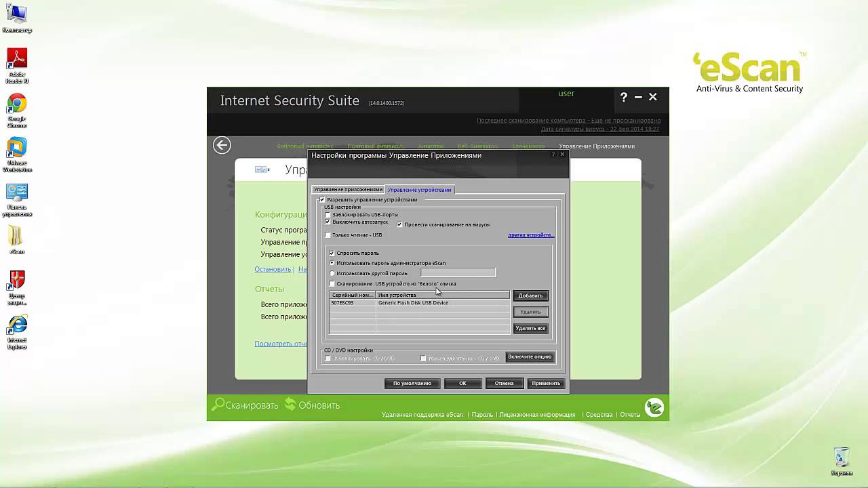The width and height of the screenshot is (868, 488).
Task: Open the Пароль link in footer
Action: click(x=482, y=415)
